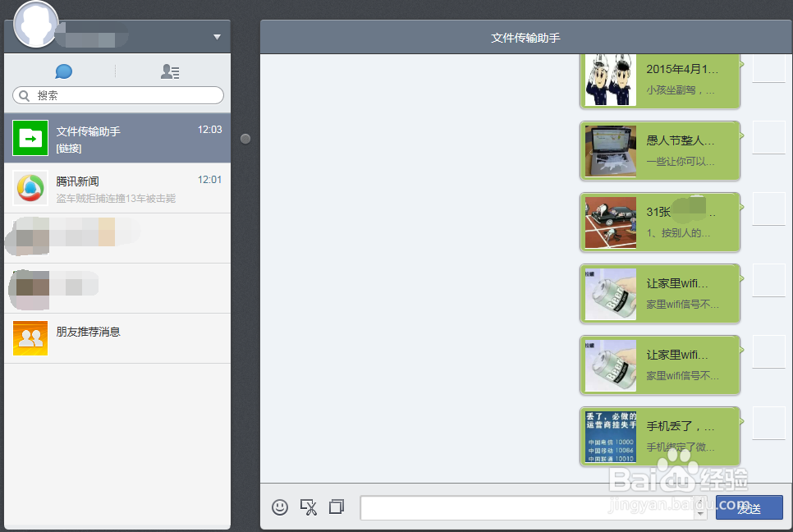Click the 12:03 timestamp text

coord(209,130)
